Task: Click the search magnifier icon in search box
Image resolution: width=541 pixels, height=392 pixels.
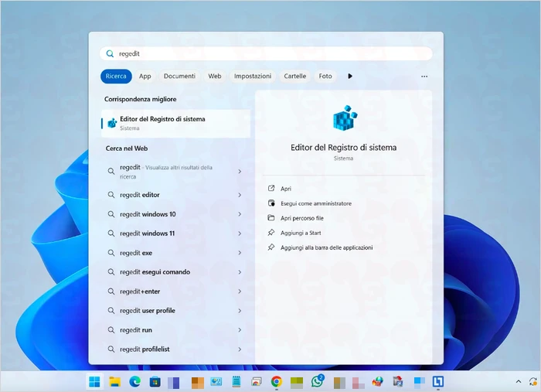Action: pos(111,54)
